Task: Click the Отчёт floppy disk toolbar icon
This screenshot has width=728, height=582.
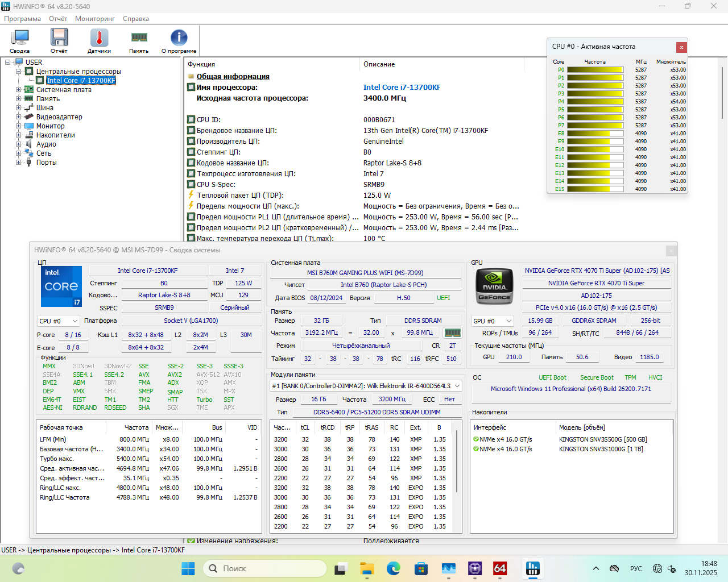Action: pos(59,41)
